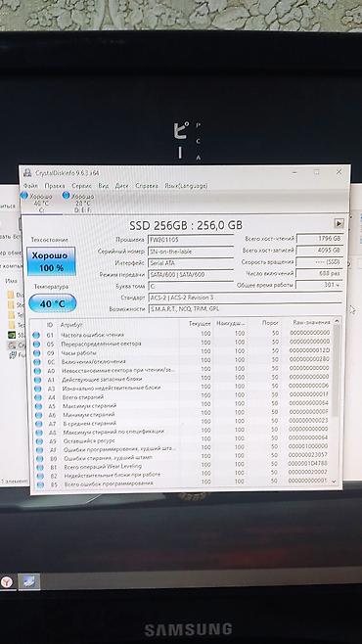This screenshot has height=644, width=362.
Task: Maximize the CrystalDiskInfo window
Action: pyautogui.click(x=316, y=172)
